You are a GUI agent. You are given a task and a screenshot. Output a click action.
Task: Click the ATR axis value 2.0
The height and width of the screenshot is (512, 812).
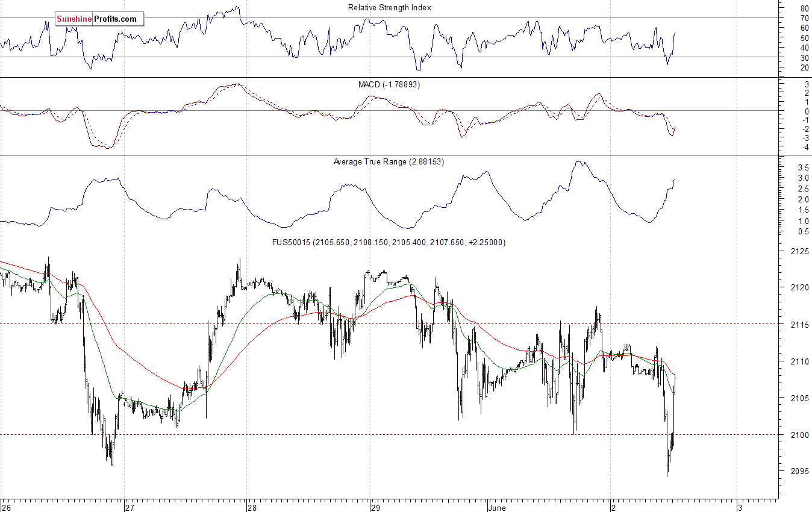(803, 199)
